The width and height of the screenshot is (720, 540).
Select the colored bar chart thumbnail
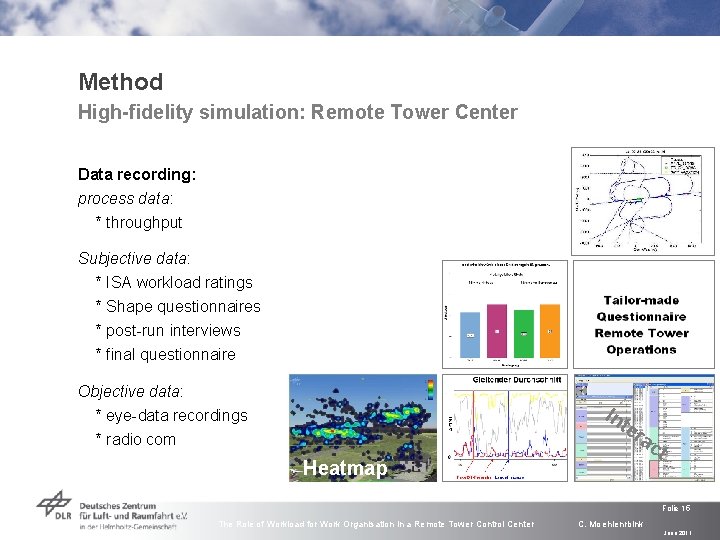click(x=505, y=314)
